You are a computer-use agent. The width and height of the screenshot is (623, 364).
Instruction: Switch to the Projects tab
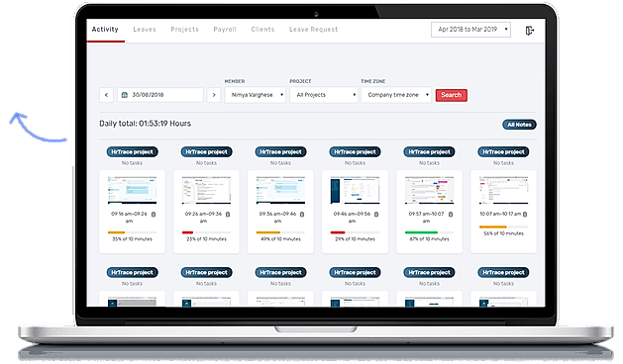185,30
